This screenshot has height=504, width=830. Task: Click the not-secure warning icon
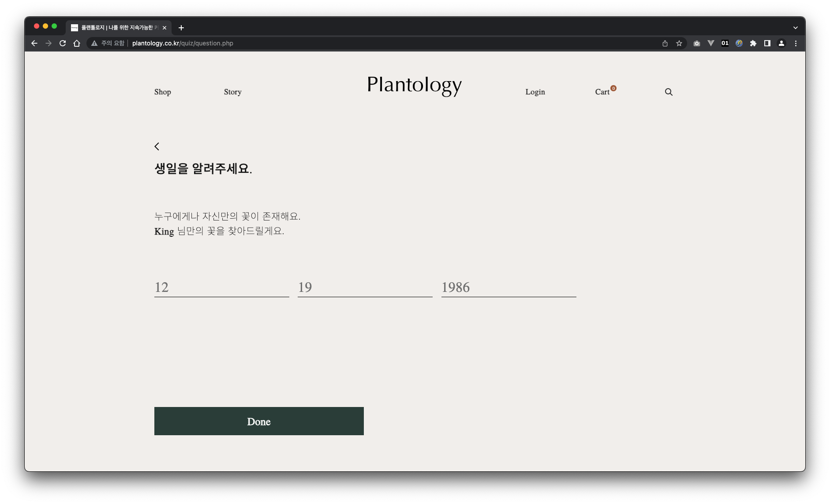94,43
